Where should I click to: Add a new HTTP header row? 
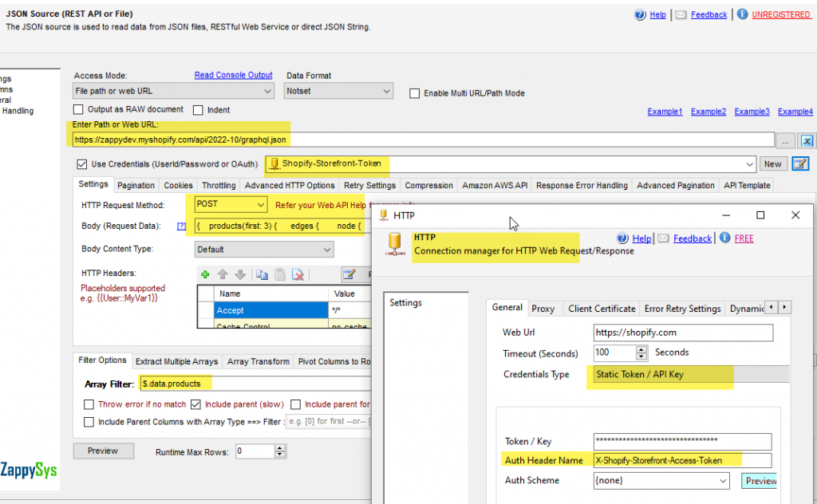pyautogui.click(x=205, y=274)
